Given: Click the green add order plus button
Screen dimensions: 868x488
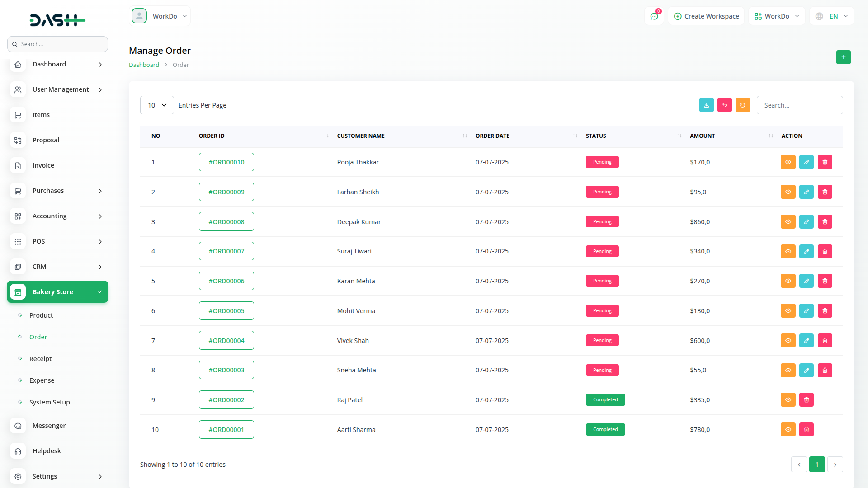Looking at the screenshot, I should coord(843,57).
